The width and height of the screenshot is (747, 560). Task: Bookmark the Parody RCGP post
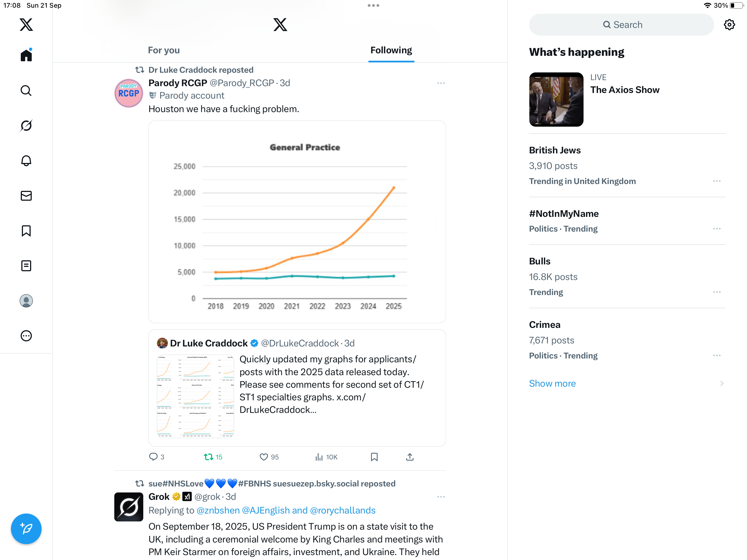[x=374, y=457]
